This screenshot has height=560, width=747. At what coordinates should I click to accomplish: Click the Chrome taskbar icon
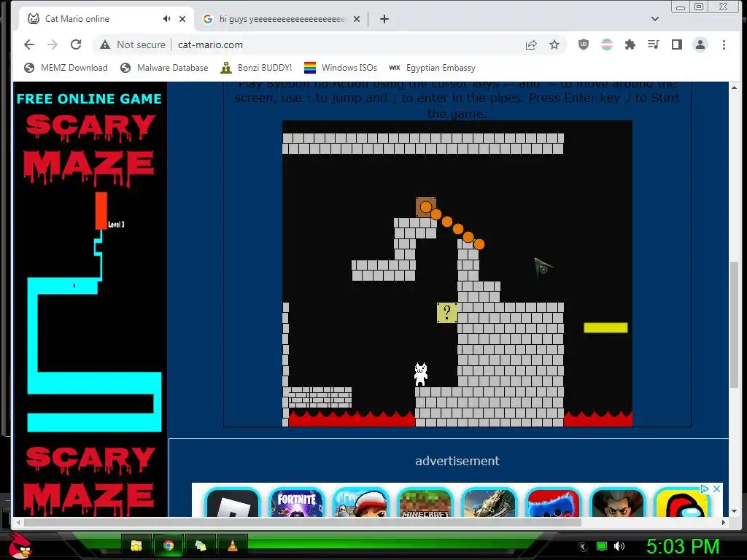click(x=169, y=545)
